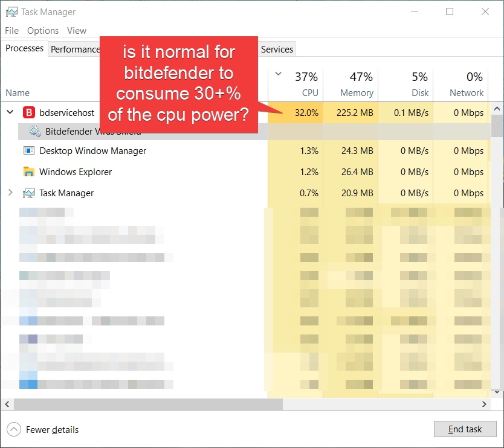Click the Bitdefender Virus Shield gear icon
504x448 pixels.
coord(35,132)
